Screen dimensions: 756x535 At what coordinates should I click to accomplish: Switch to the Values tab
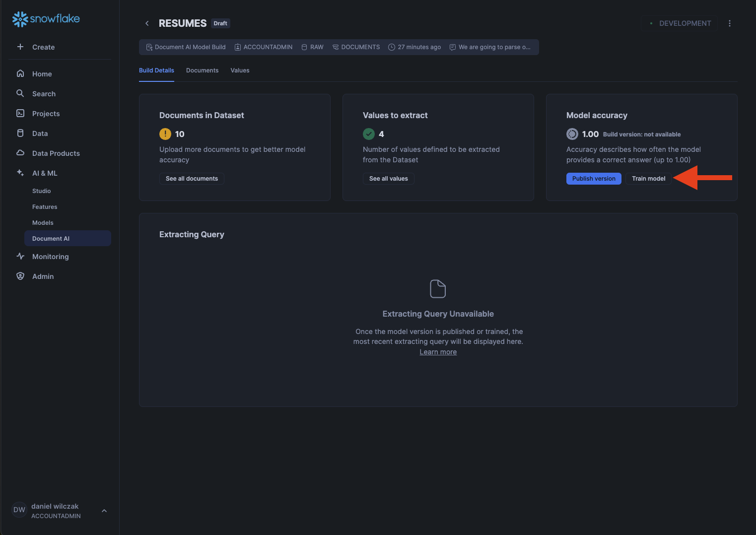[x=240, y=70]
